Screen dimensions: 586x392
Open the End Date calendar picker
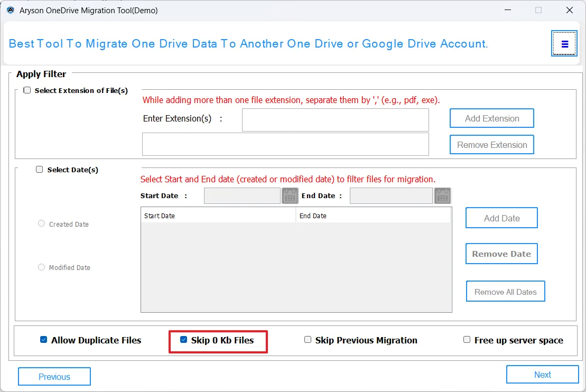click(442, 196)
